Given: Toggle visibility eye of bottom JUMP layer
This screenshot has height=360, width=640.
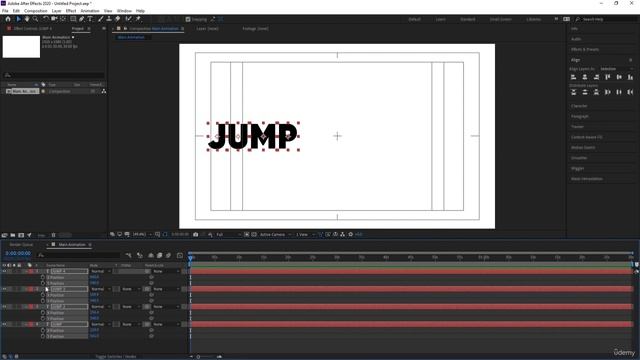Looking at the screenshot, I should [4, 324].
